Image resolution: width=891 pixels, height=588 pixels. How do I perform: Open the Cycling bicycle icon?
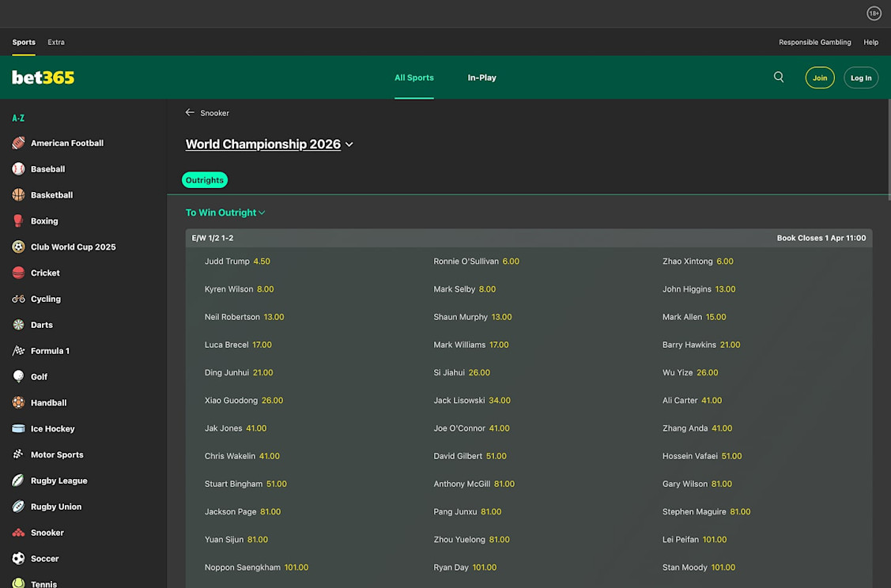[x=18, y=299]
